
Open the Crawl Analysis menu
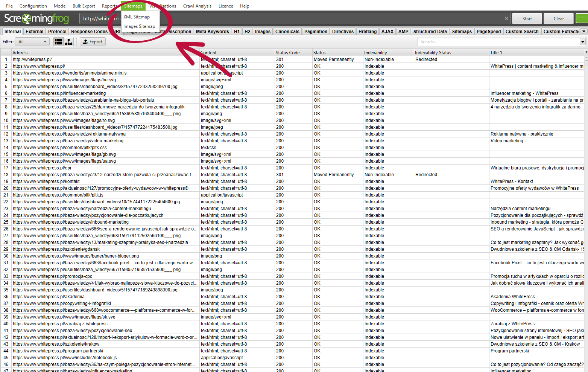coord(197,6)
